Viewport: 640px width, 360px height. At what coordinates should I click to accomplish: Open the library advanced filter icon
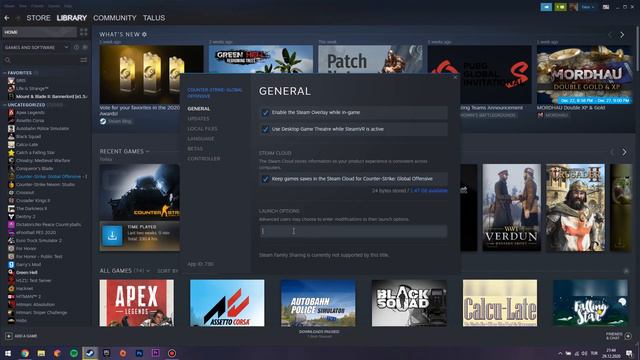click(84, 60)
